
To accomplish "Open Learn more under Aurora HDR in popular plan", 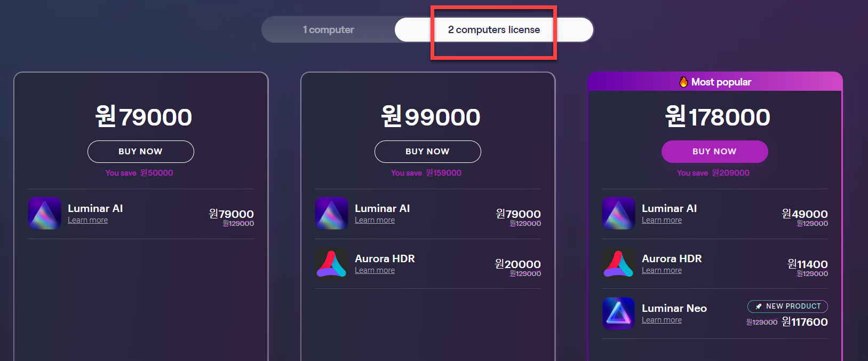I will coord(662,270).
